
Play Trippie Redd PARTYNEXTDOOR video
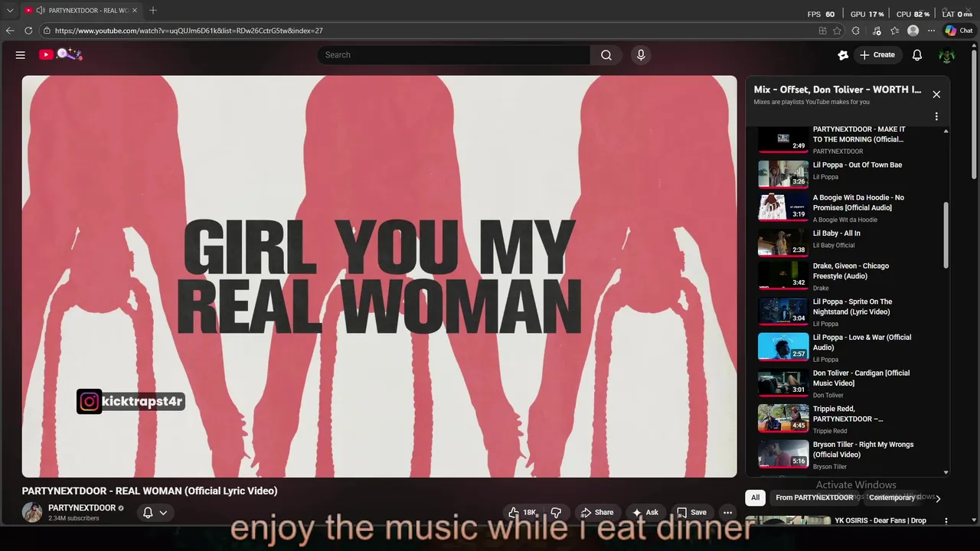pyautogui.click(x=846, y=419)
